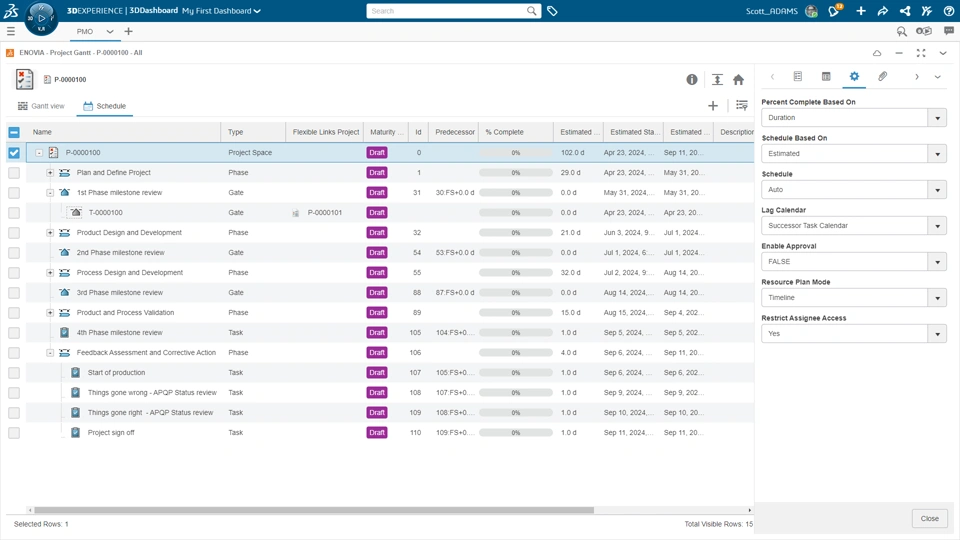
Task: Uncheck the P-0000100 row checkbox
Action: 14,152
